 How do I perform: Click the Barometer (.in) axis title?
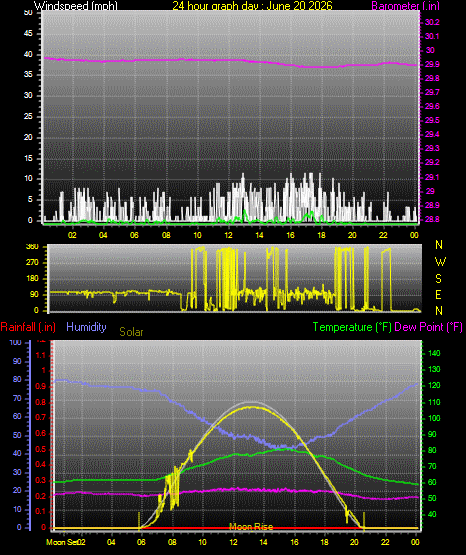coord(405,5)
